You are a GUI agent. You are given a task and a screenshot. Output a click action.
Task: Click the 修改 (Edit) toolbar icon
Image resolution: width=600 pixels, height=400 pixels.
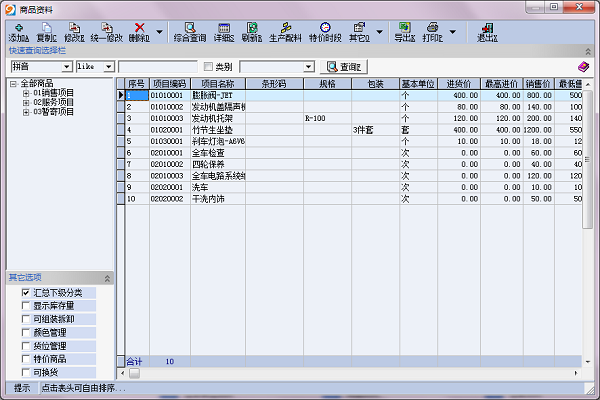[x=73, y=31]
